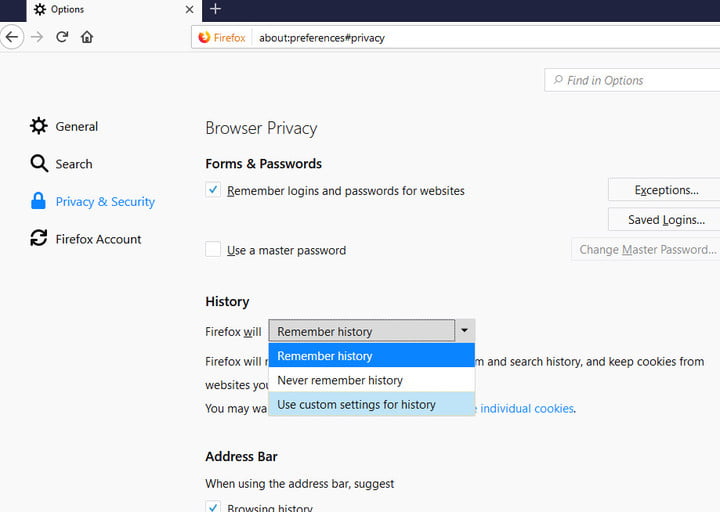Enable Use a master password checkbox
Screen dimensions: 720x512
click(213, 249)
